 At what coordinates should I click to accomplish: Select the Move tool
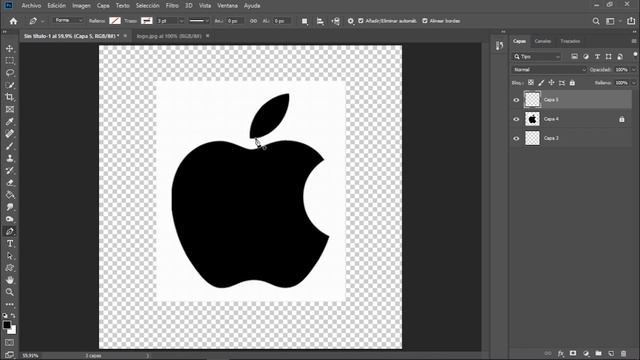tap(10, 49)
